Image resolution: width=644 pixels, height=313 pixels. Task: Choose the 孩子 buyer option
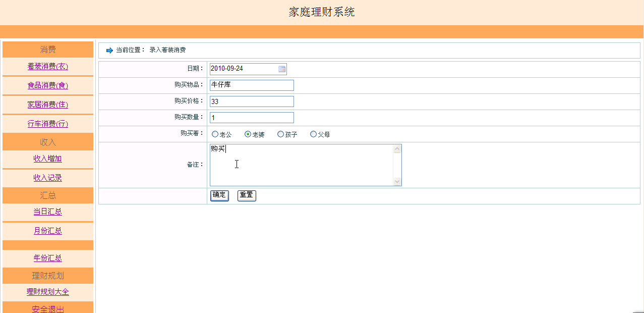click(x=281, y=134)
